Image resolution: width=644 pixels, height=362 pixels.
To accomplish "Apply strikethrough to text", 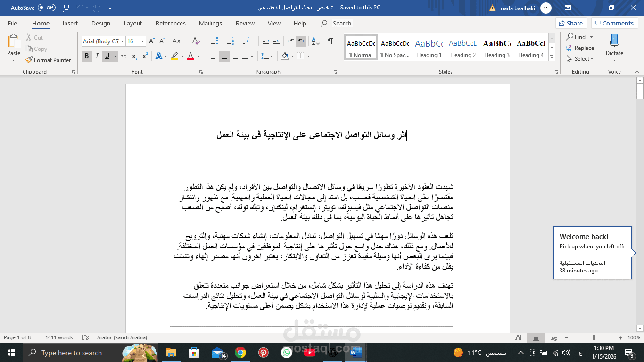I will [x=124, y=56].
